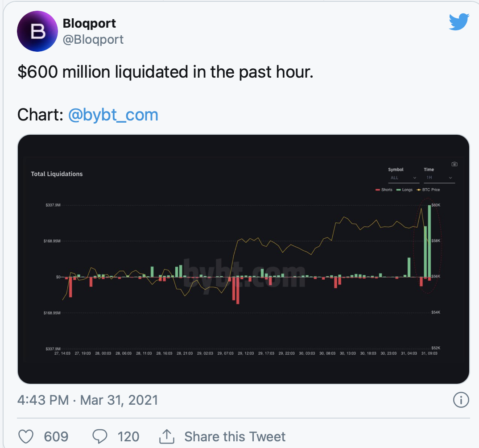The width and height of the screenshot is (479, 448).
Task: Expand the Time dropdown showing 1H
Action: coord(439,178)
